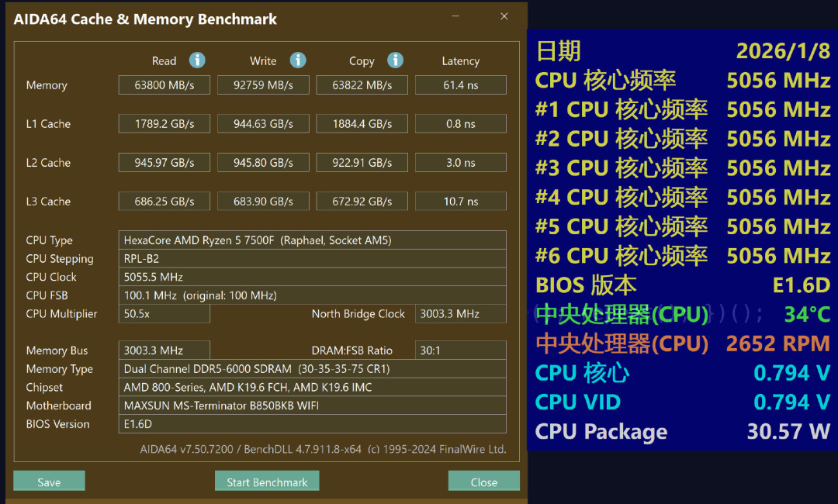
Task: Select the Memory Read value 63800 MB/s
Action: (x=164, y=85)
